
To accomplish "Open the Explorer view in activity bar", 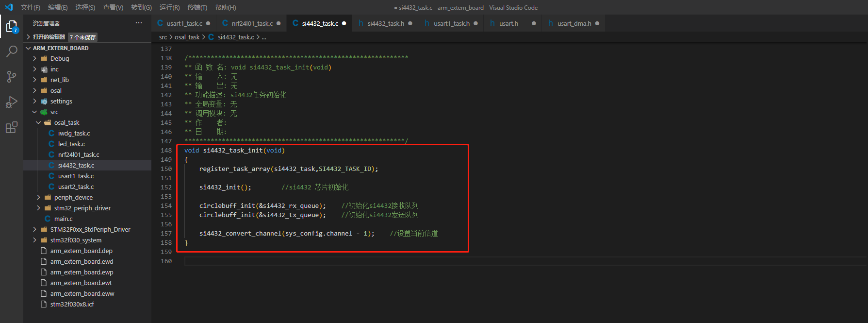I will (12, 26).
